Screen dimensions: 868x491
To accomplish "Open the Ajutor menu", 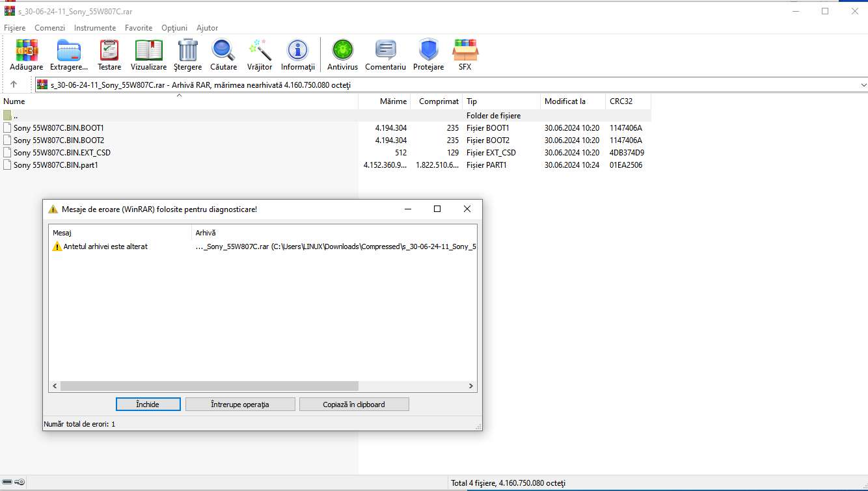I will click(x=208, y=28).
